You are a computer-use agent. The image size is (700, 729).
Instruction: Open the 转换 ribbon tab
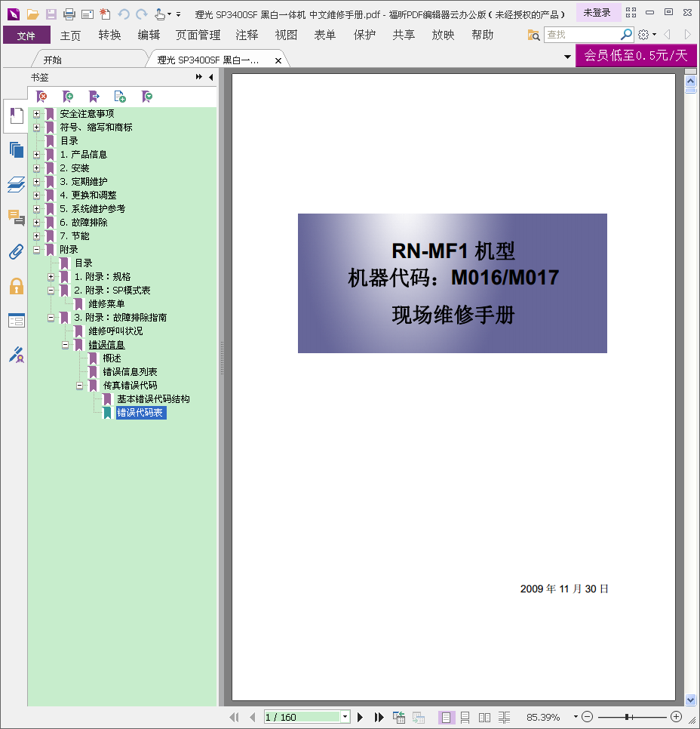109,35
